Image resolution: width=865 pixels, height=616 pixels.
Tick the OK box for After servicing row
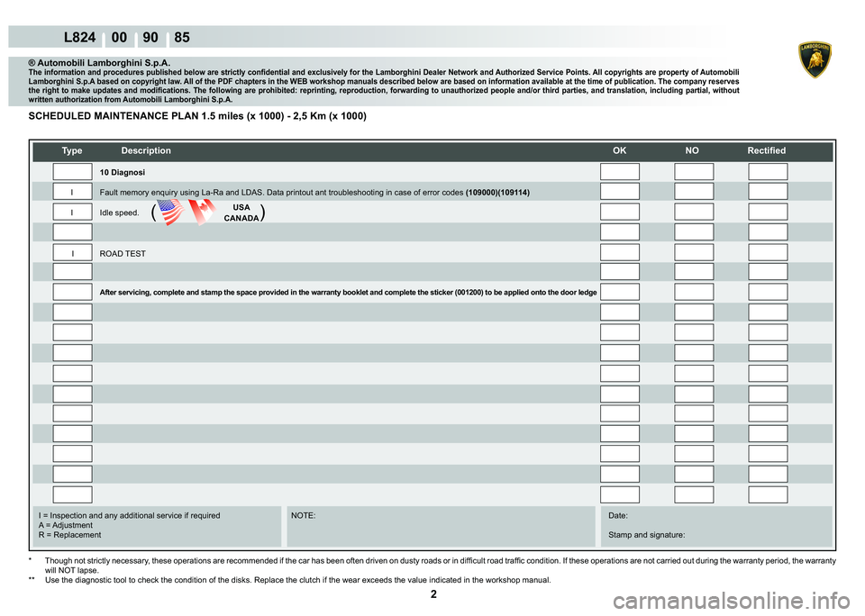[620, 292]
